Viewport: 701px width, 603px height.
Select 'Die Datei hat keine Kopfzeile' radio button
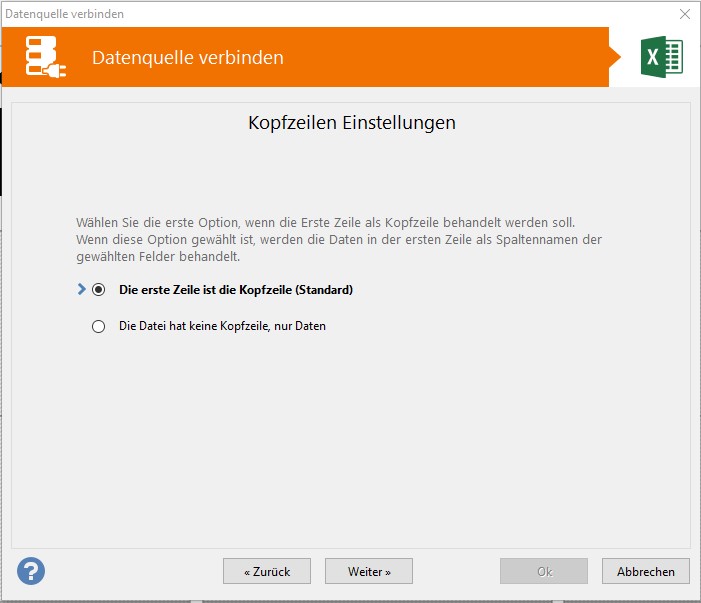(x=98, y=326)
